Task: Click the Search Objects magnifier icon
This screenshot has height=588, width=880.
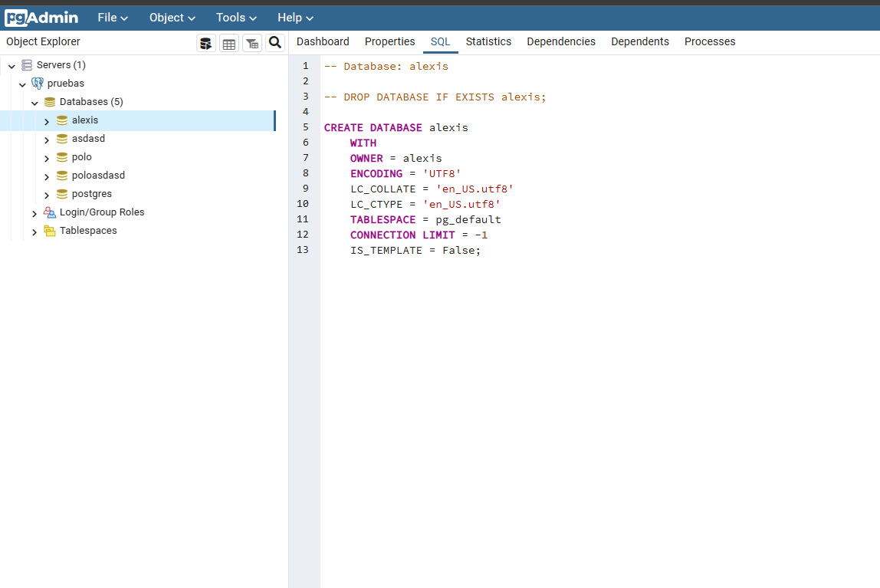Action: 275,43
